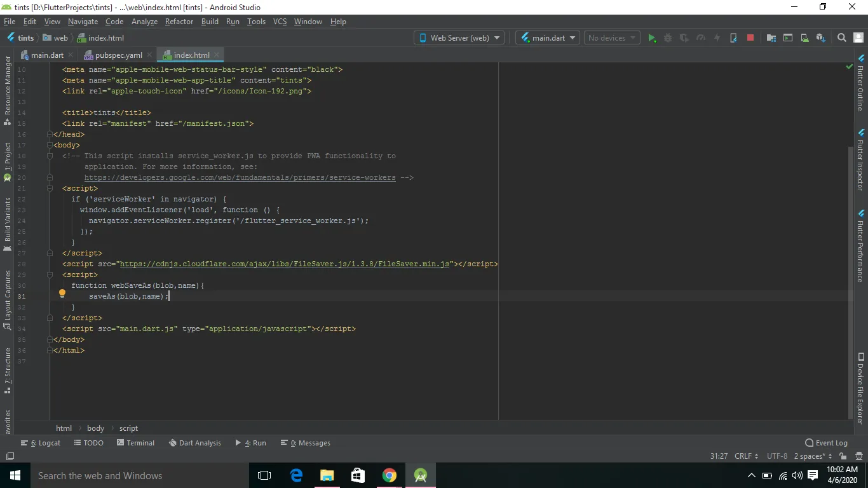This screenshot has height=488, width=868.
Task: Switch to the pubspec.yaml editor tab
Action: 118,55
